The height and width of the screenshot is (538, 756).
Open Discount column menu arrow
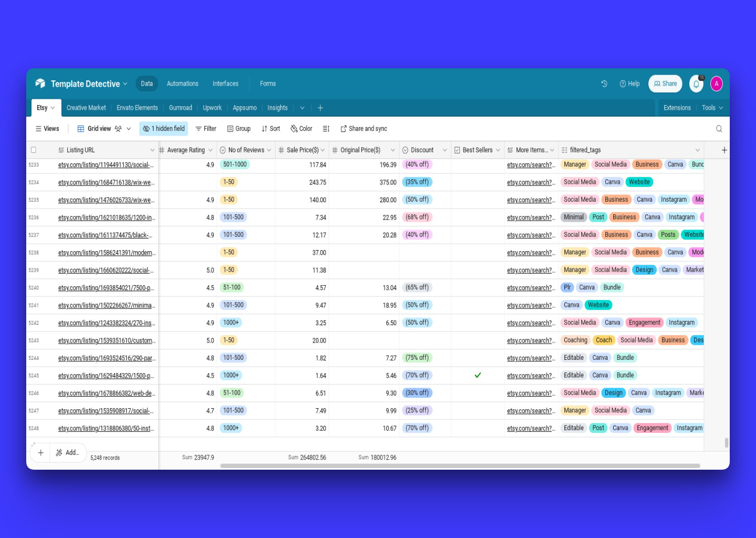pyautogui.click(x=445, y=150)
